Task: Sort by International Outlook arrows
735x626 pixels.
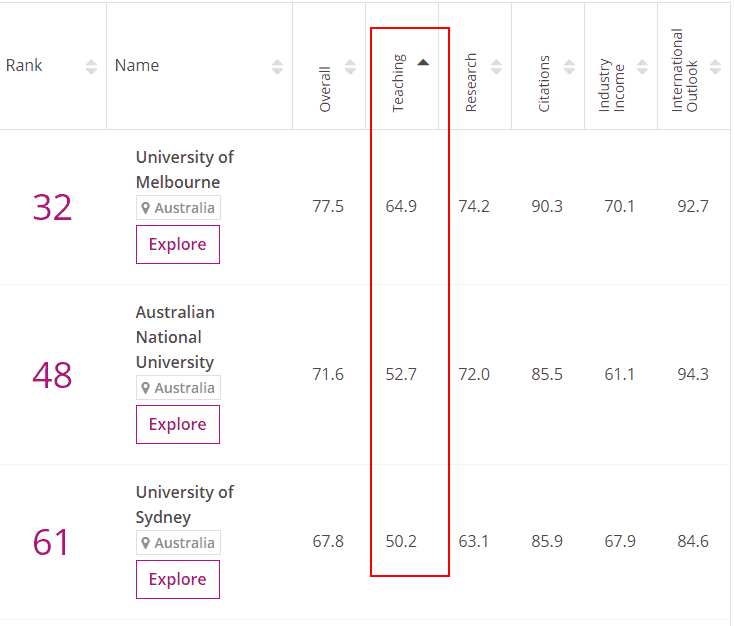Action: (715, 67)
